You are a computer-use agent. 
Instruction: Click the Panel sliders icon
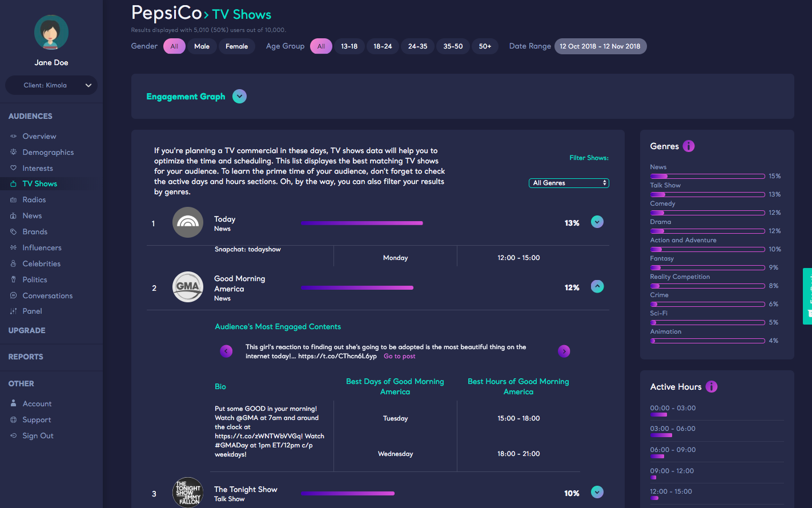coord(14,311)
